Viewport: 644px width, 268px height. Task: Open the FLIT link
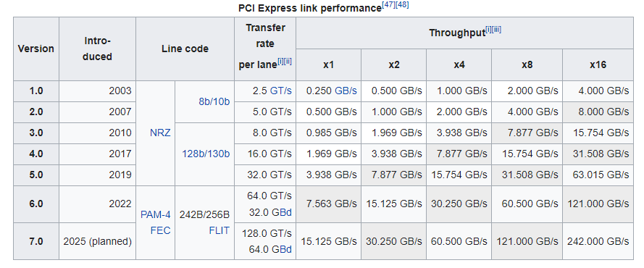tap(219, 230)
